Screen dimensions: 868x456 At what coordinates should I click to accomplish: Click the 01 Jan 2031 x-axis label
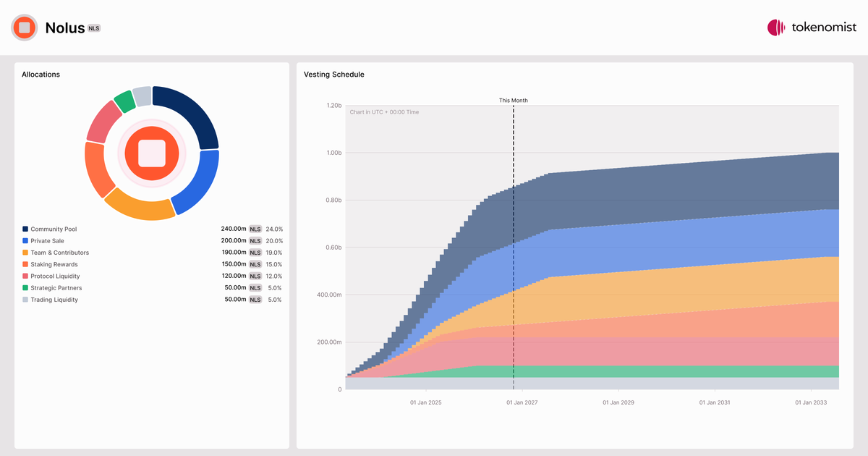[715, 402]
